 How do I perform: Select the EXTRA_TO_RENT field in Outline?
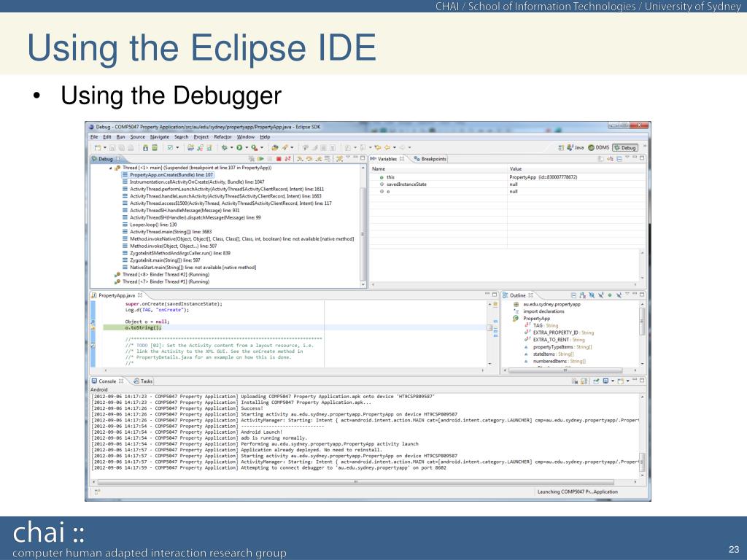(555, 340)
